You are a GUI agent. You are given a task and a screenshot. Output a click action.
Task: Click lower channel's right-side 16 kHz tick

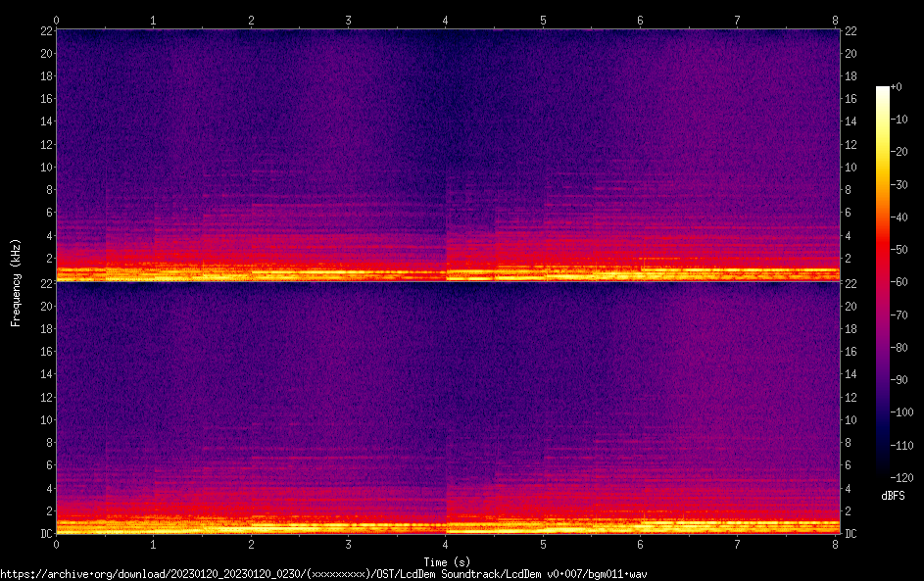coord(851,352)
